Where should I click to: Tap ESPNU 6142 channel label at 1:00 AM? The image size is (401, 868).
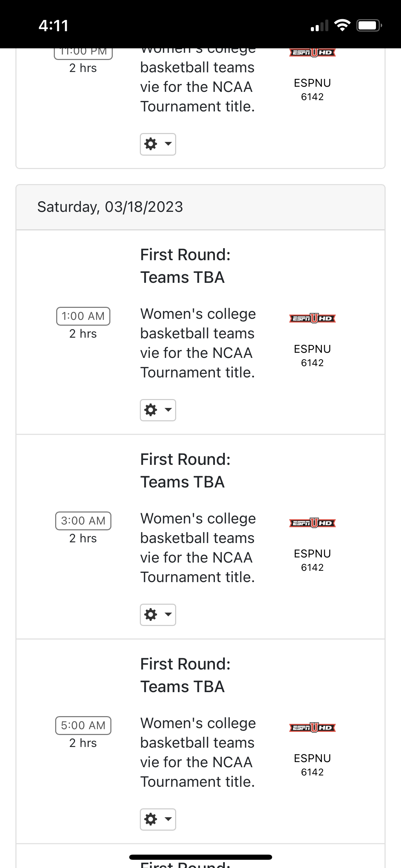point(312,355)
